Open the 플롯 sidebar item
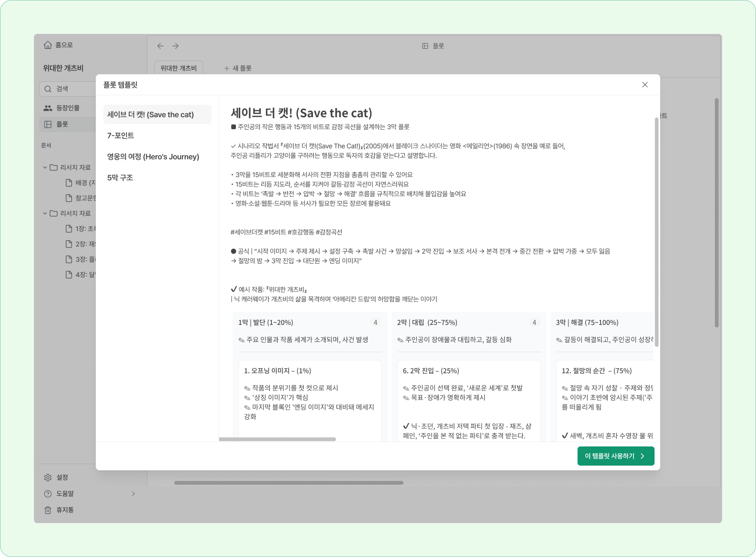 (67, 124)
